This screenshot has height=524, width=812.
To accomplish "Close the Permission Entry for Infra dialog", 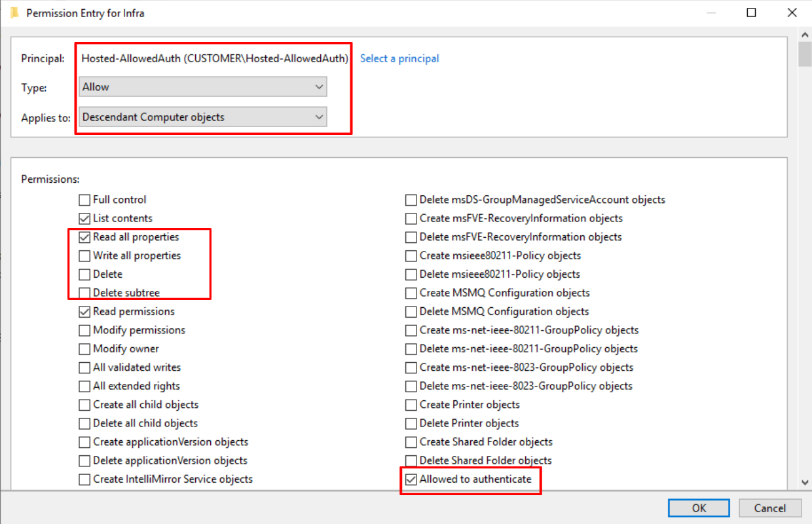I will coord(790,13).
